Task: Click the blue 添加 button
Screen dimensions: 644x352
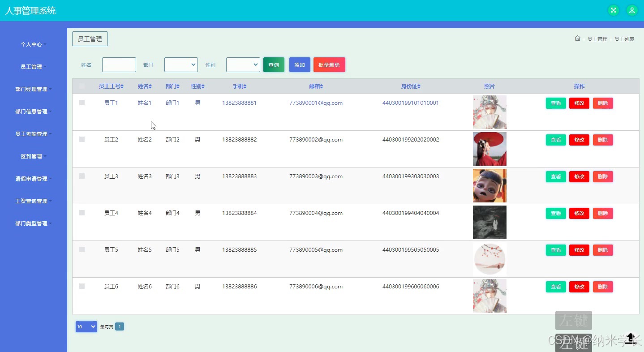Action: tap(300, 64)
